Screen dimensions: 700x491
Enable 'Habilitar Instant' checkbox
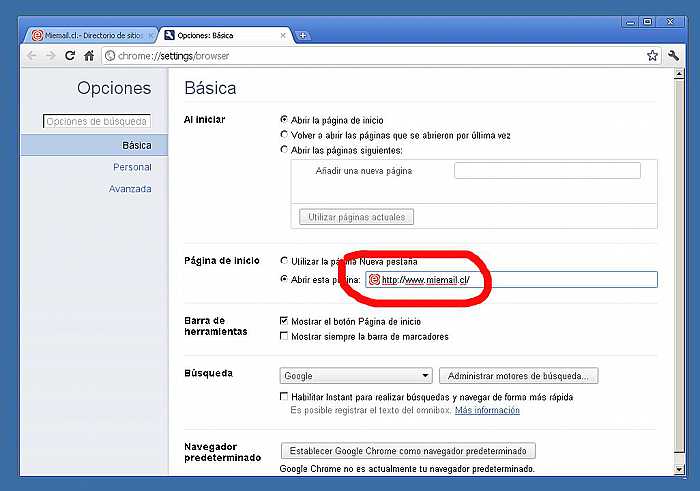[x=283, y=396]
